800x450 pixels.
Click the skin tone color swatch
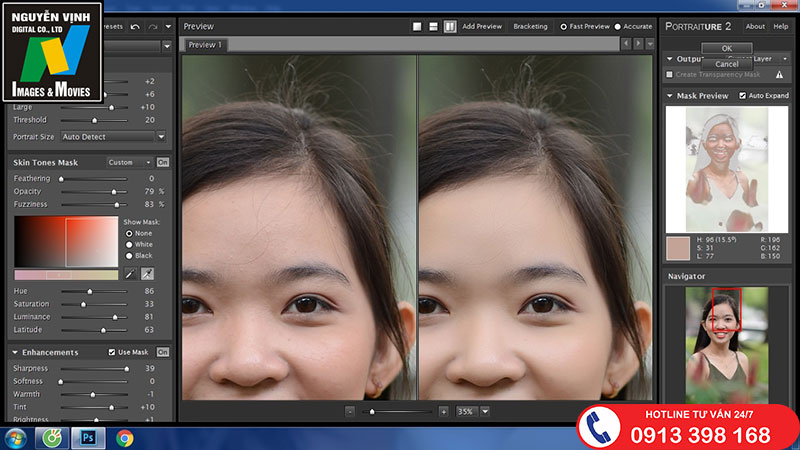[678, 248]
